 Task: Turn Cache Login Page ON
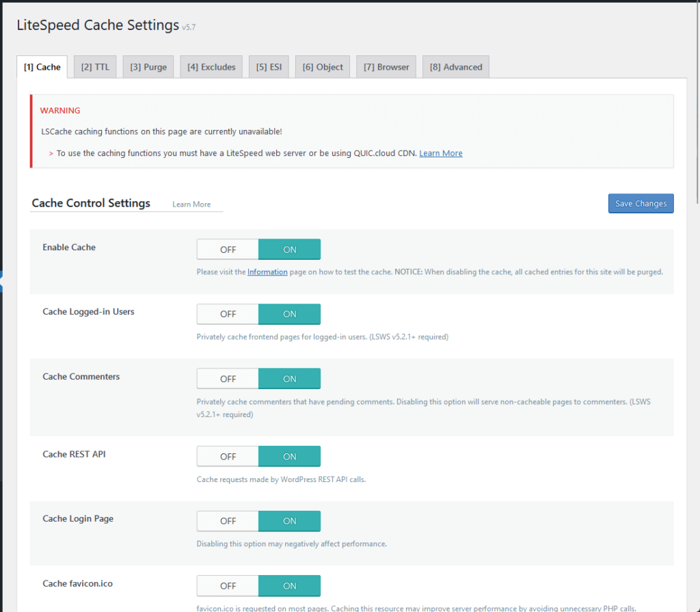tap(289, 521)
